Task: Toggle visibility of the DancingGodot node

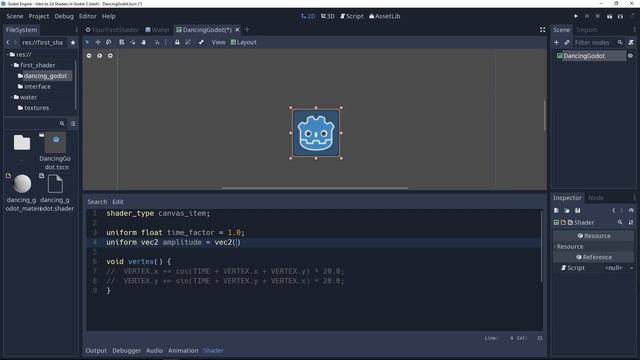Action: (630, 56)
